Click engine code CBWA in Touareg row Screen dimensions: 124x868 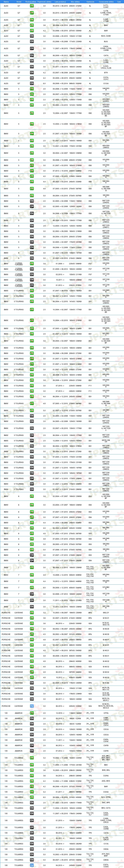click(106, 860)
